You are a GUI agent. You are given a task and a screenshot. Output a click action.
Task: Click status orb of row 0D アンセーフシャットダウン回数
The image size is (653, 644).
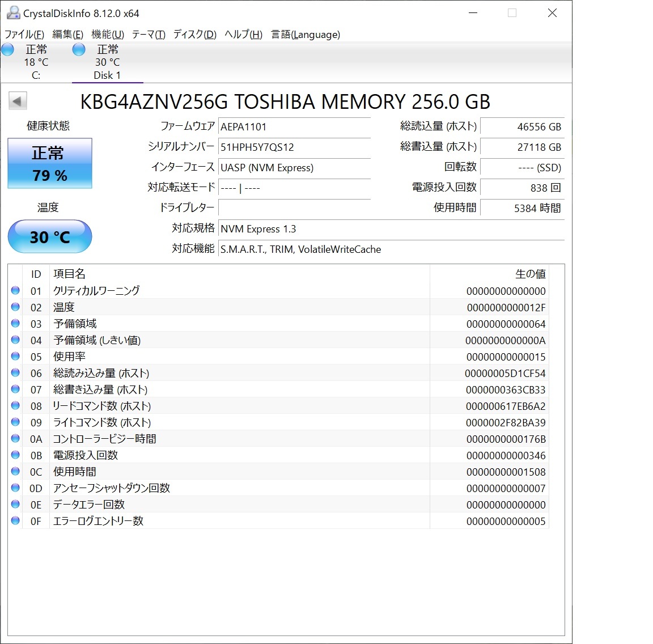point(15,488)
